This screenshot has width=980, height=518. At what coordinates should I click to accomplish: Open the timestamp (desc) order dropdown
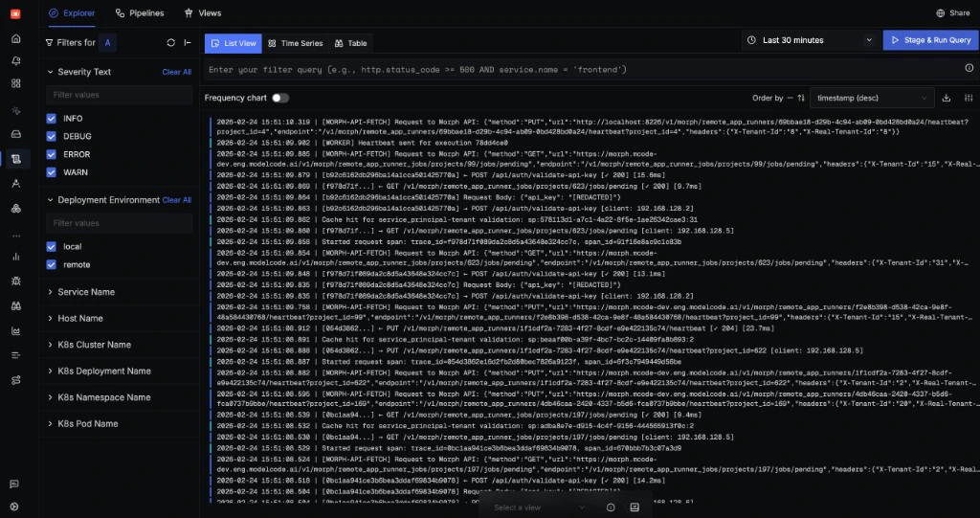pos(872,98)
